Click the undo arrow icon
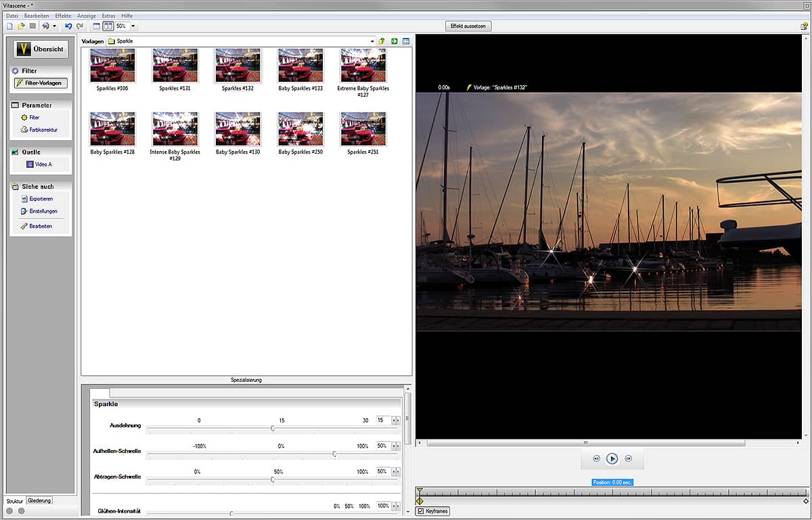The image size is (812, 520). tap(68, 26)
